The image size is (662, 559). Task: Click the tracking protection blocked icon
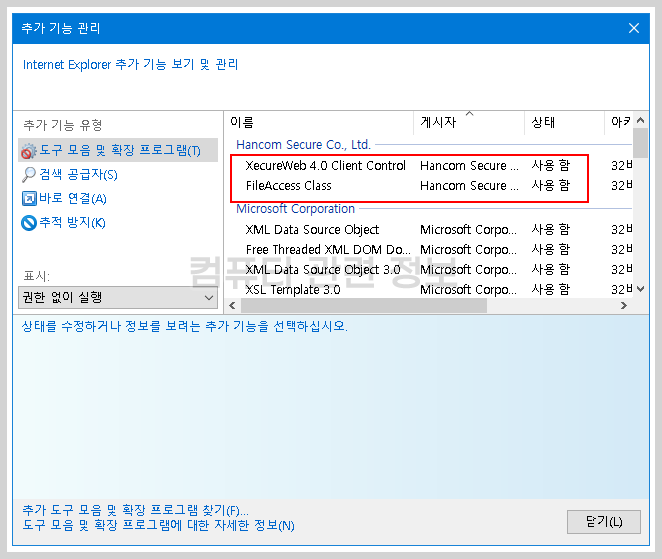click(x=29, y=223)
